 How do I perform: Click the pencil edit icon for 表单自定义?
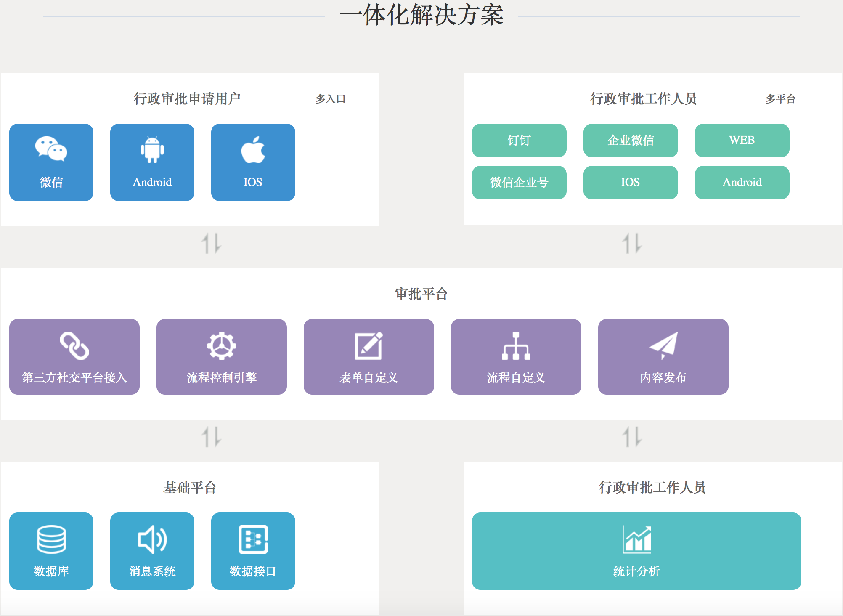(369, 346)
